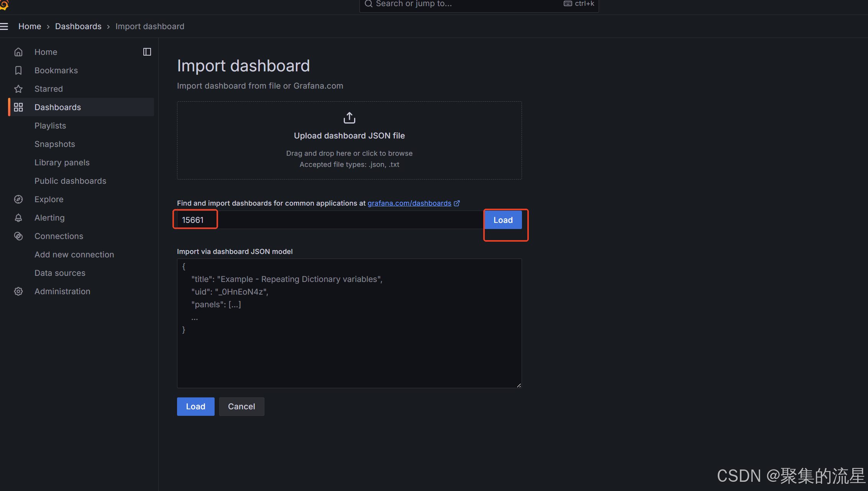Click the Home house icon in sidebar
Screen dimensions: 868x491
(x=18, y=52)
